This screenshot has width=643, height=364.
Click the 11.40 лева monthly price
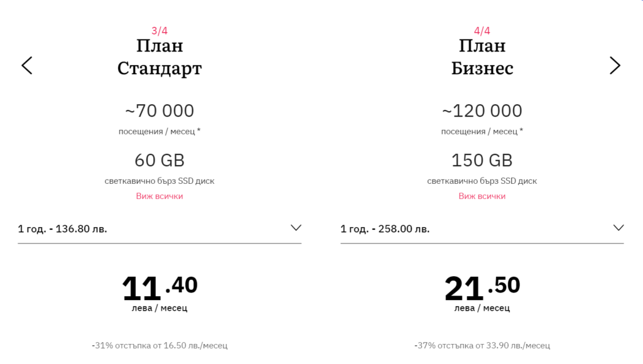coord(159,289)
